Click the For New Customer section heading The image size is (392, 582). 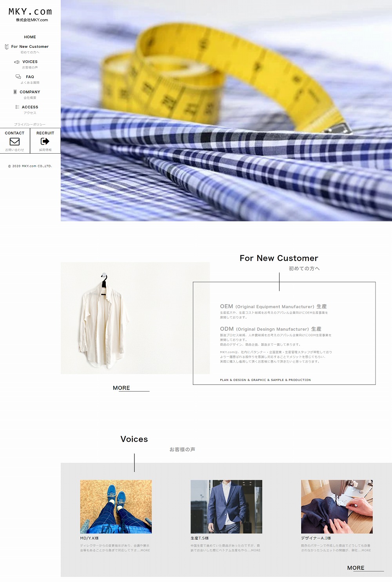[279, 258]
